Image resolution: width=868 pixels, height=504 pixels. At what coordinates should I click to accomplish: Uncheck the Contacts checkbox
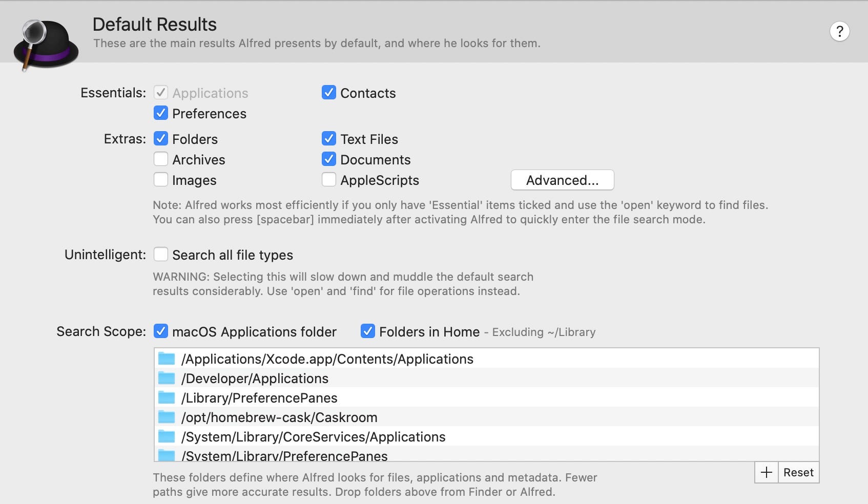(x=329, y=93)
